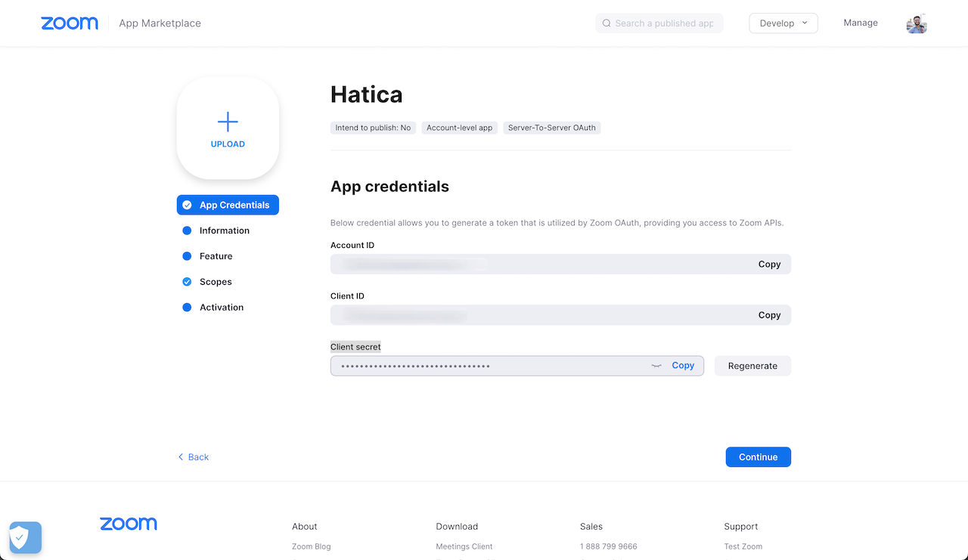This screenshot has height=560, width=968.
Task: Open Test Zoom support link
Action: point(743,546)
